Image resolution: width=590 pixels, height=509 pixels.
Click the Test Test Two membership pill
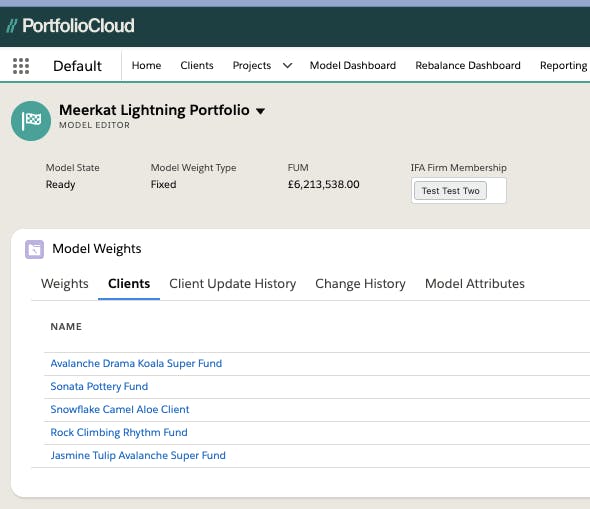tap(450, 191)
